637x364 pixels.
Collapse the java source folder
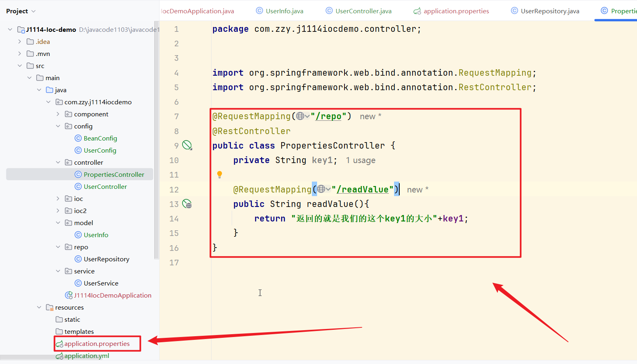(39, 90)
